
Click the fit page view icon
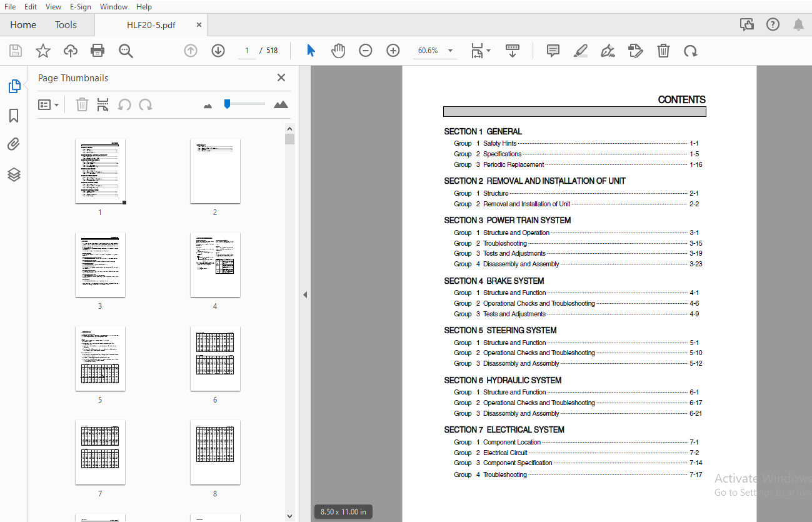[477, 51]
